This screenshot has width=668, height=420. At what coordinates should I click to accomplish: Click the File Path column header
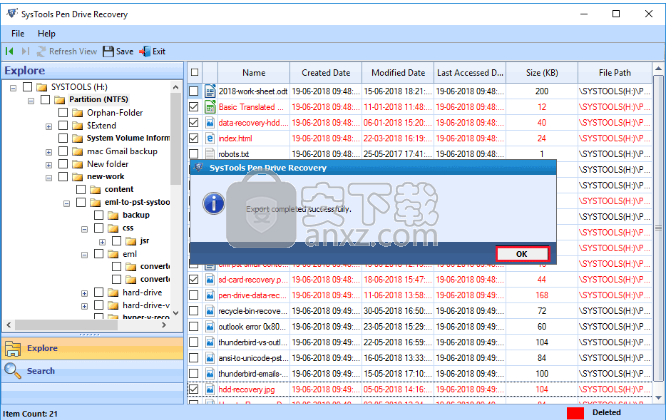[x=614, y=73]
